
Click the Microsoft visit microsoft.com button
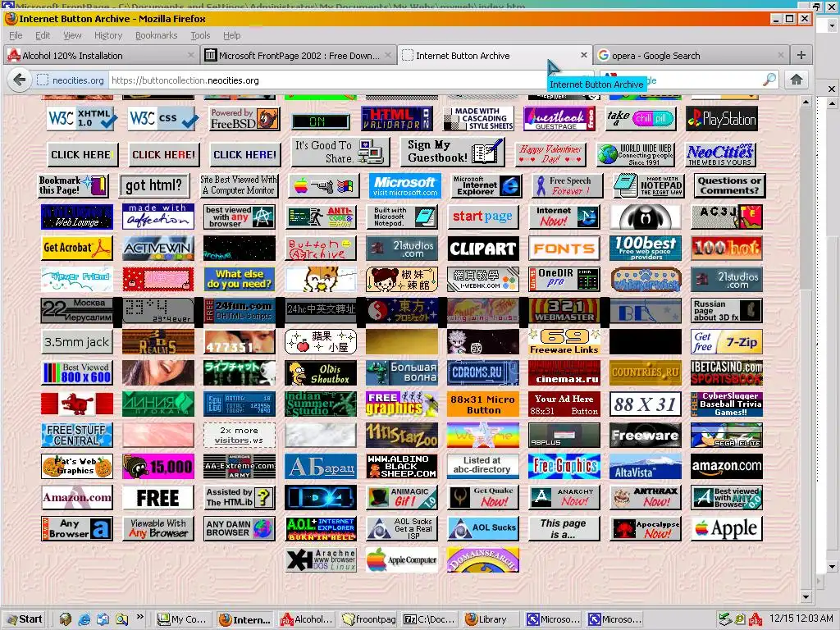coord(405,186)
